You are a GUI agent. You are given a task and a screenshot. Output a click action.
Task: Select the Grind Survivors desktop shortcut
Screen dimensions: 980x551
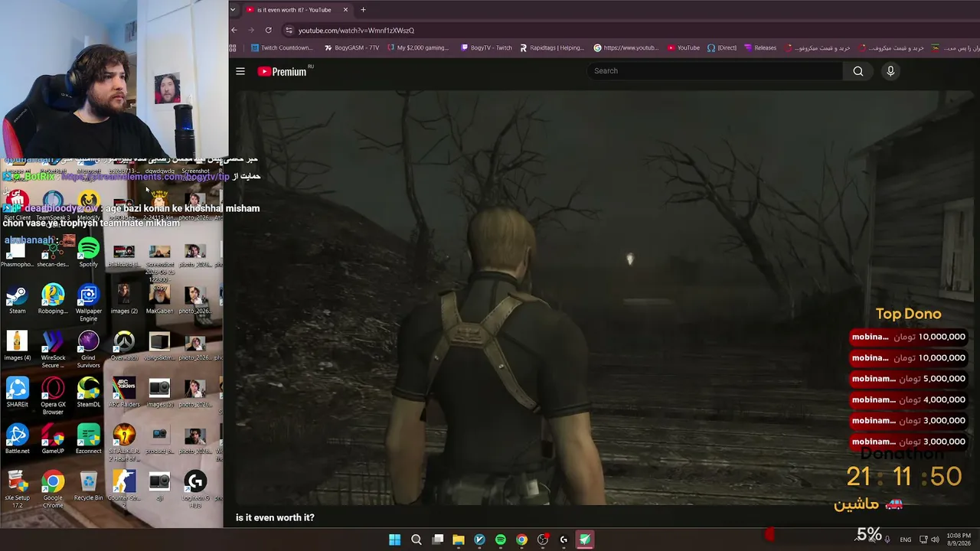tap(88, 350)
